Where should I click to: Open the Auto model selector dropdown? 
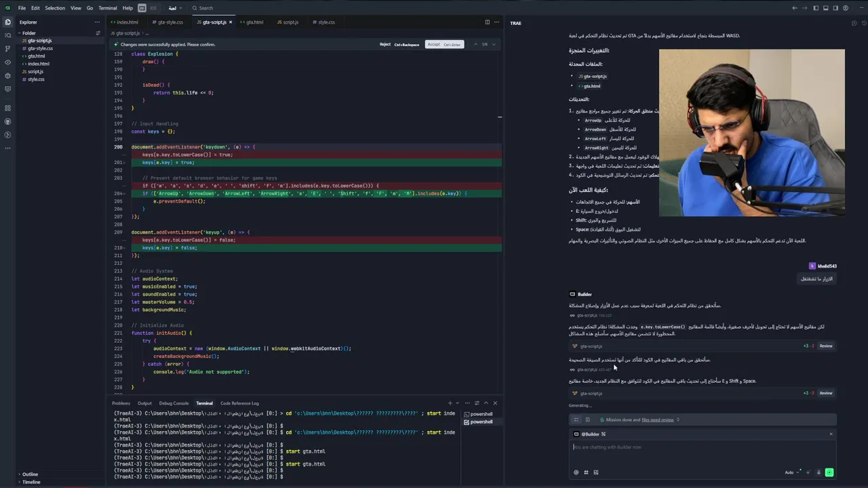coord(792,472)
